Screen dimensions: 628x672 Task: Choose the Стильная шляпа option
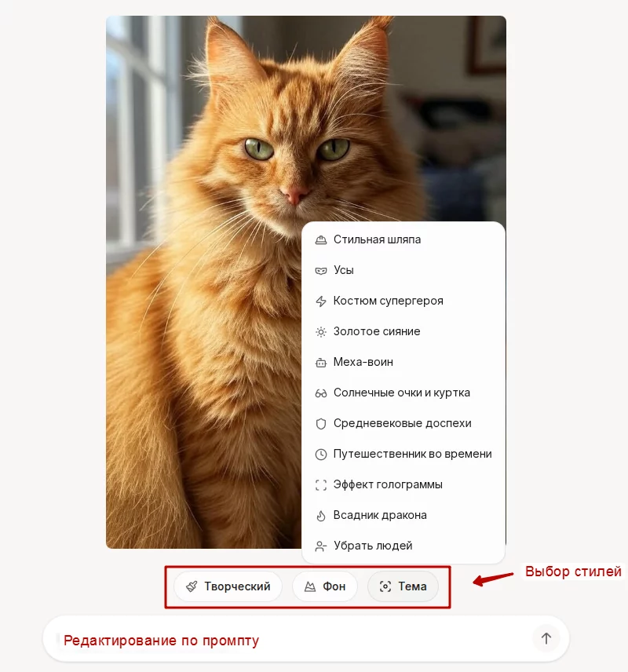point(403,239)
